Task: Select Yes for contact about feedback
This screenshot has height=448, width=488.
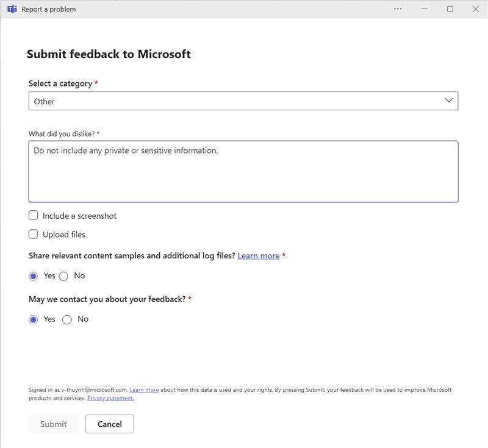Action: (x=33, y=319)
